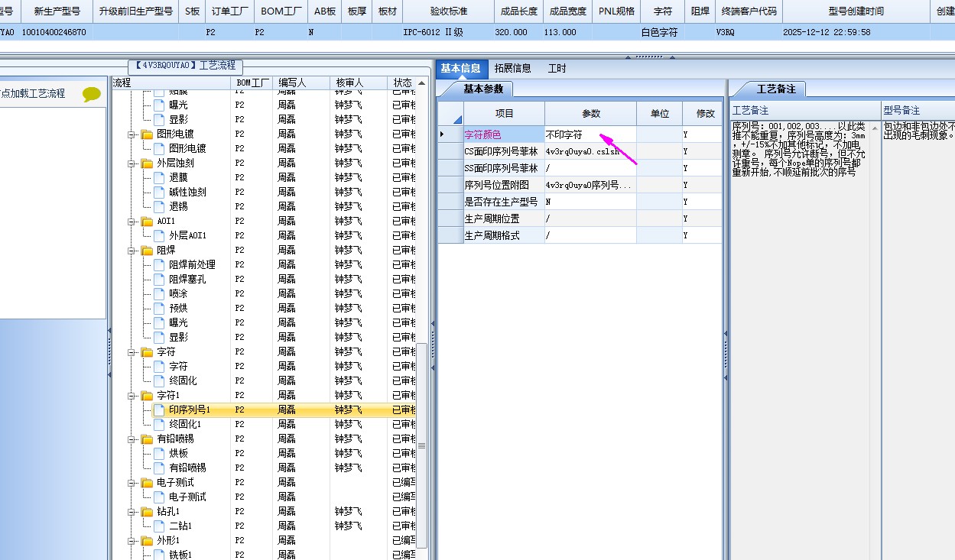
Task: Select the 基本参数 sub-tab
Action: [x=483, y=89]
